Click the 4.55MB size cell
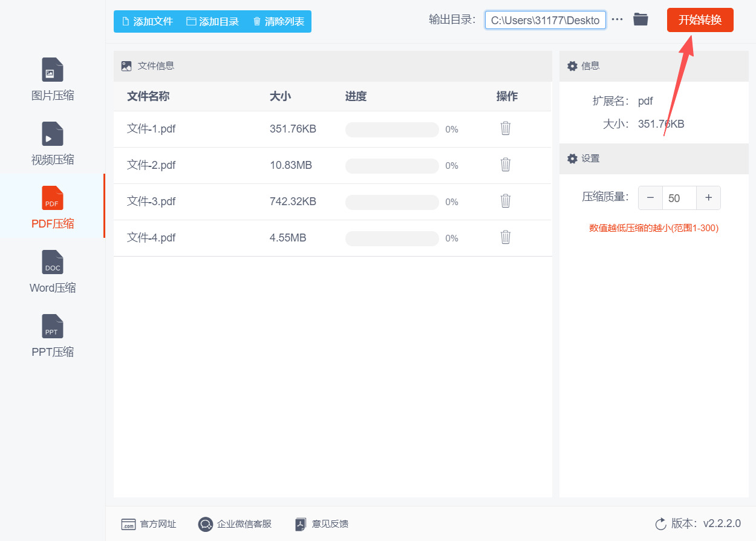The image size is (756, 541). click(288, 238)
